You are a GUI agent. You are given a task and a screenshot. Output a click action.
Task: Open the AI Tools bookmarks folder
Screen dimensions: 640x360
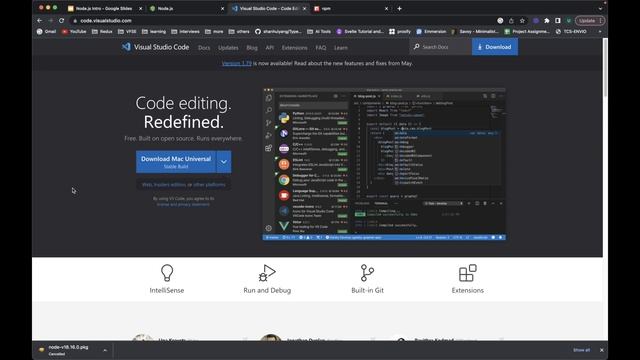click(x=319, y=31)
